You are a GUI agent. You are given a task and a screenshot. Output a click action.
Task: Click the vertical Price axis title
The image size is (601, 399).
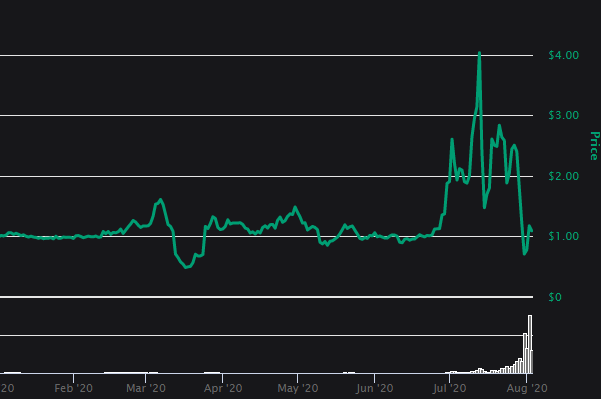[x=594, y=146]
